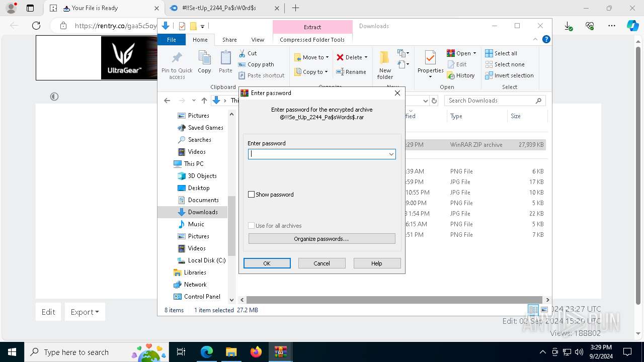
Task: Click the Copy icon in ribbon
Action: tap(204, 62)
